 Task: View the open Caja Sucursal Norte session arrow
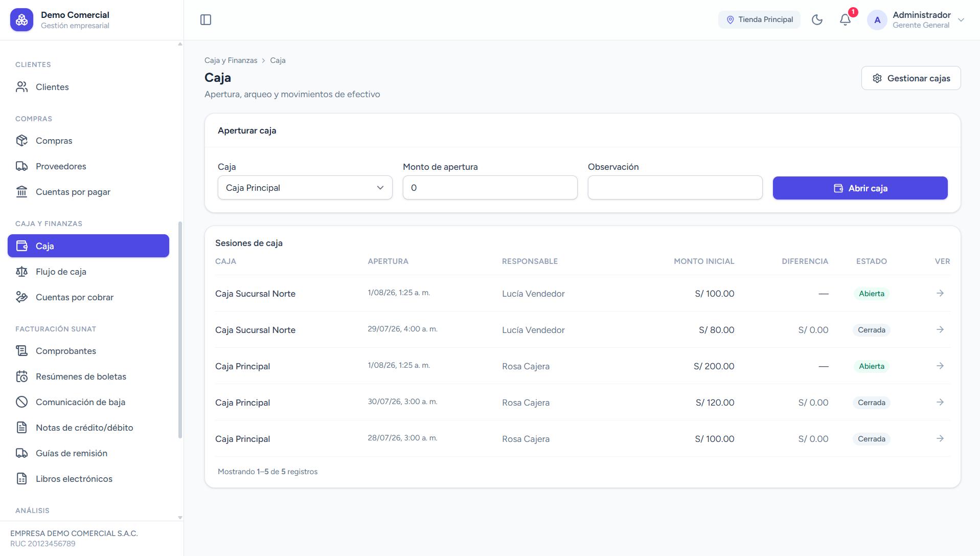pos(940,293)
